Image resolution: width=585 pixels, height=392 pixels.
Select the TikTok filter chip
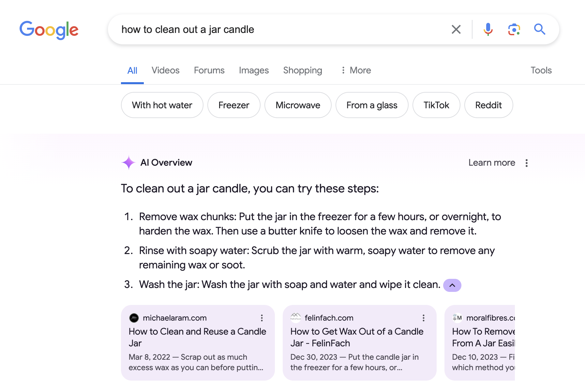click(x=436, y=105)
